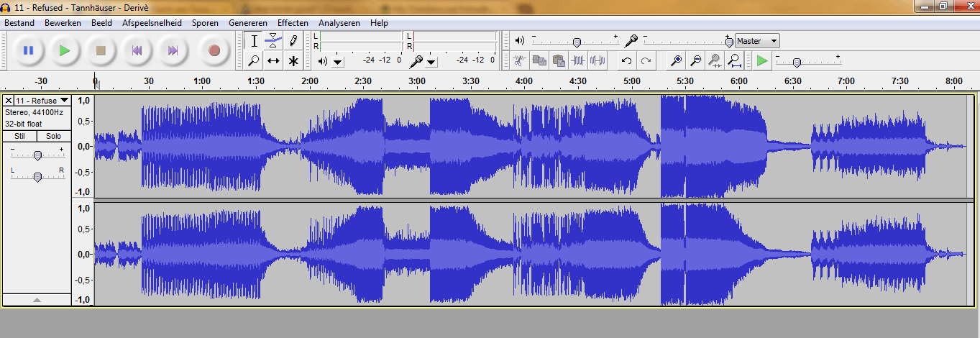Click the Copy icon in edit toolbar
This screenshot has height=338, width=980.
[x=539, y=61]
